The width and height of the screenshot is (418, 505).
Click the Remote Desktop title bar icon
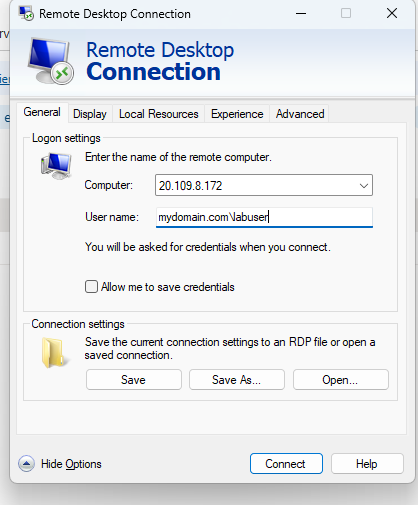click(26, 13)
